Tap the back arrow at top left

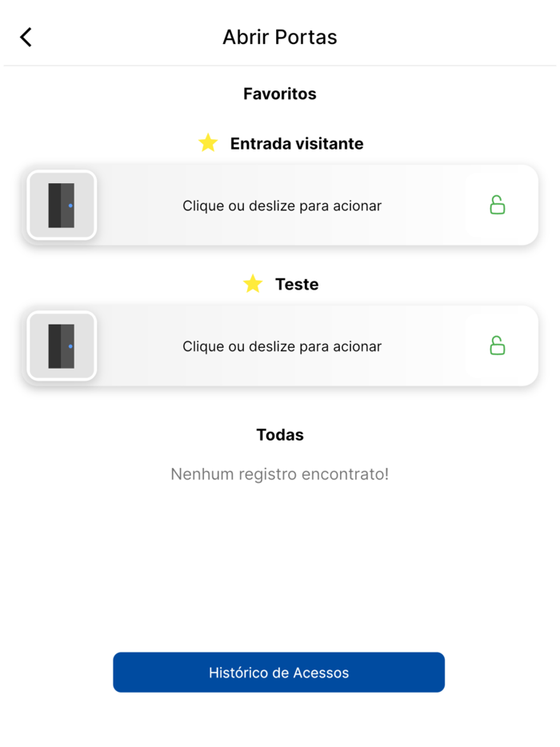click(x=24, y=37)
